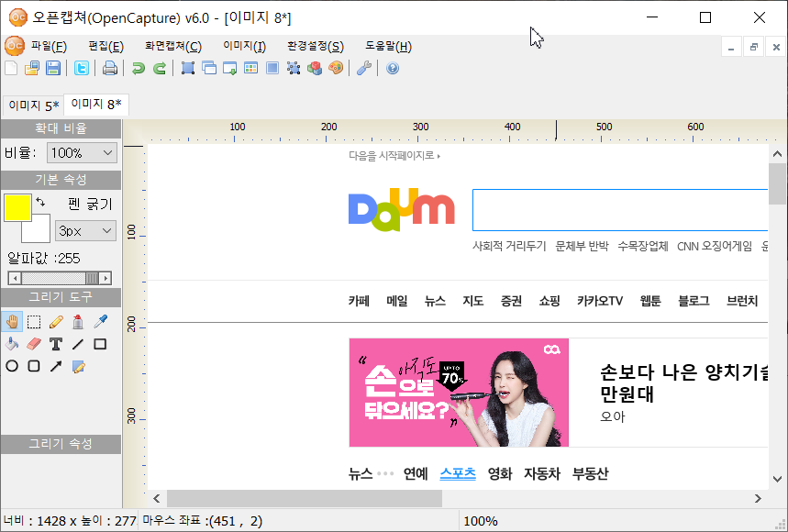788x532 pixels.
Task: Select the eyedropper color picker tool
Action: tap(100, 322)
